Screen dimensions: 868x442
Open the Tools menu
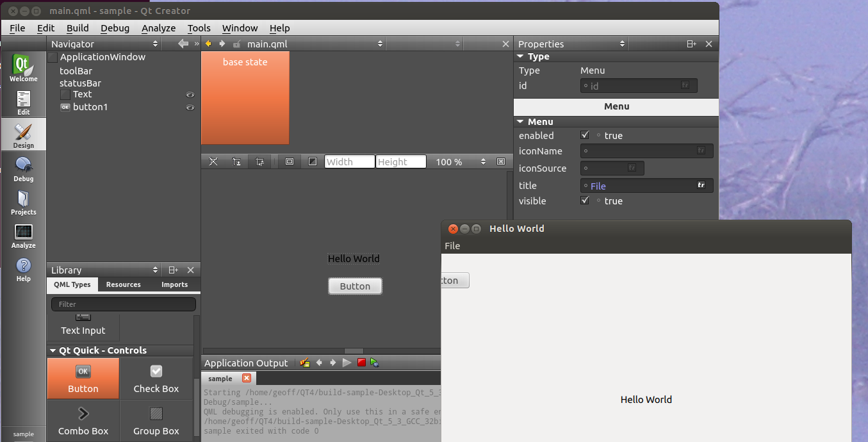point(199,28)
